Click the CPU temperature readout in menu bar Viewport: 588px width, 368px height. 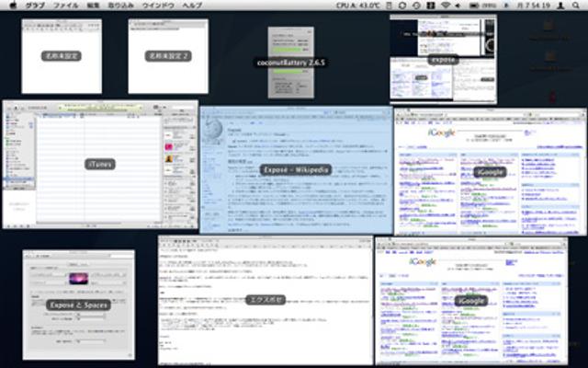pos(357,6)
